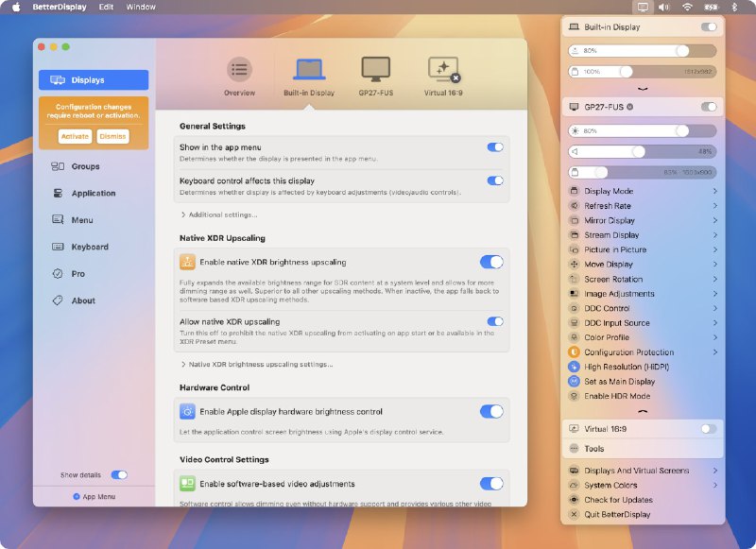Select the Overview tab icon at top
The height and width of the screenshot is (549, 756).
238,68
